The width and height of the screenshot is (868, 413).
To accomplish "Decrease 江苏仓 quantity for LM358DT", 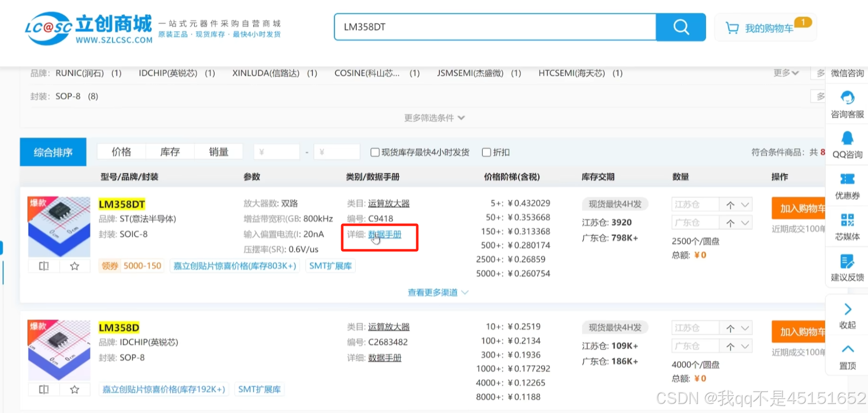I will coord(745,204).
